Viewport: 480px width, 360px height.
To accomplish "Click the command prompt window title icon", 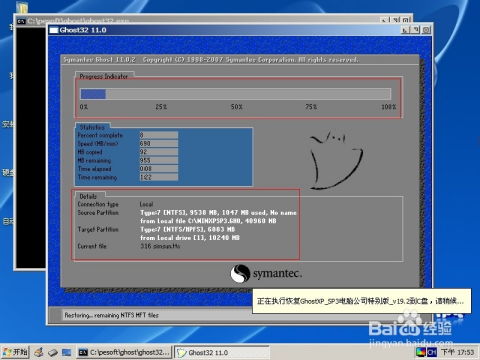I will pos(21,21).
